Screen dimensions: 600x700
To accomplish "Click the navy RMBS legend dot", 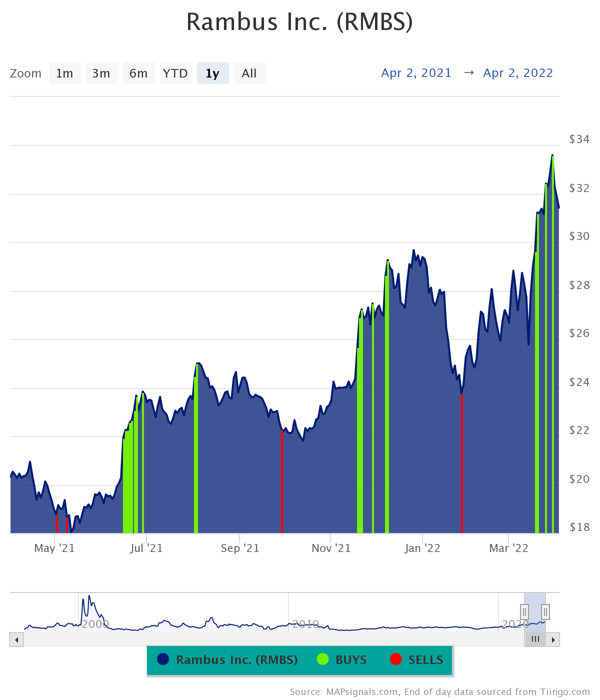I will (163, 659).
